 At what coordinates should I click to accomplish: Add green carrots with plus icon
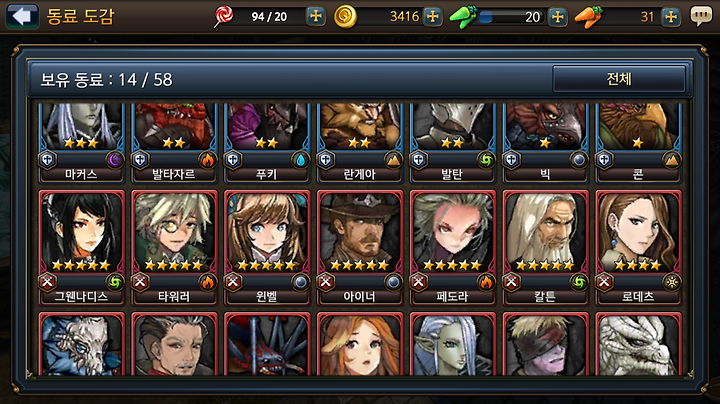(x=557, y=17)
